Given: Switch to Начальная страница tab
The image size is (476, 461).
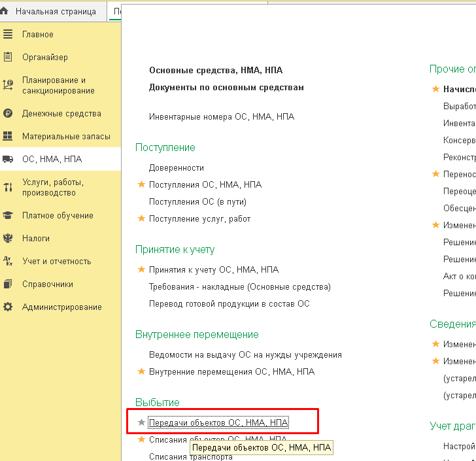Looking at the screenshot, I should tap(55, 11).
